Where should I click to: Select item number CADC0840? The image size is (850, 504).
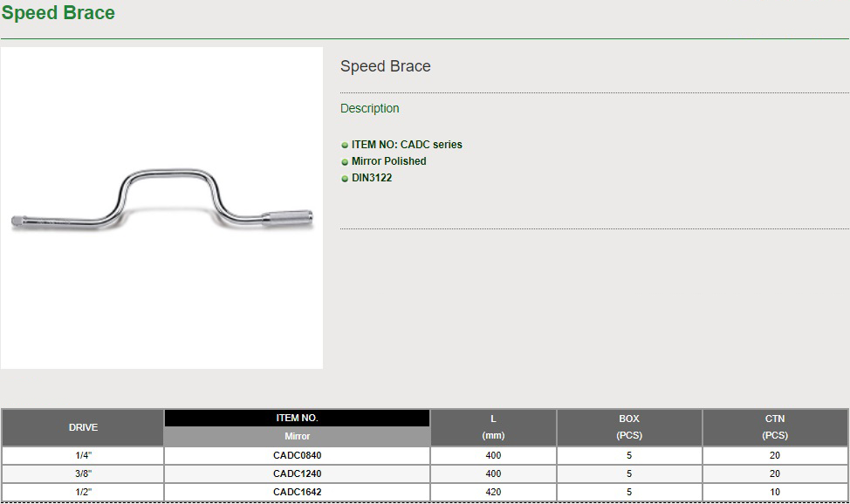click(297, 455)
